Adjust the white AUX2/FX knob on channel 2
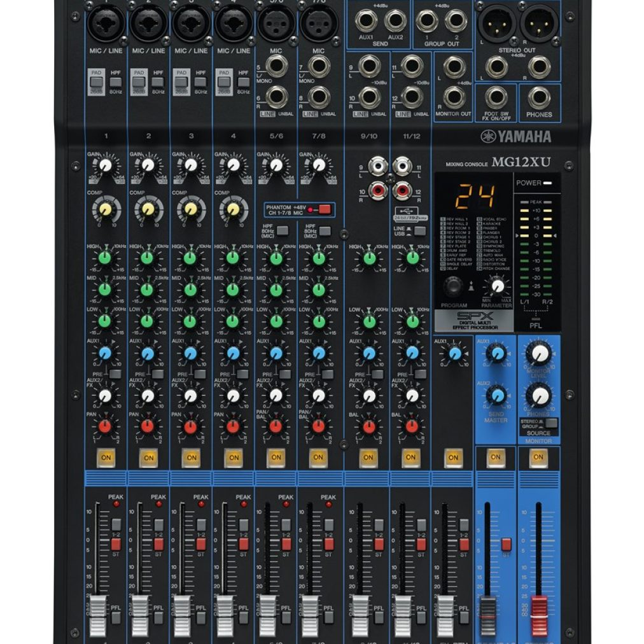644x644 pixels. click(148, 396)
